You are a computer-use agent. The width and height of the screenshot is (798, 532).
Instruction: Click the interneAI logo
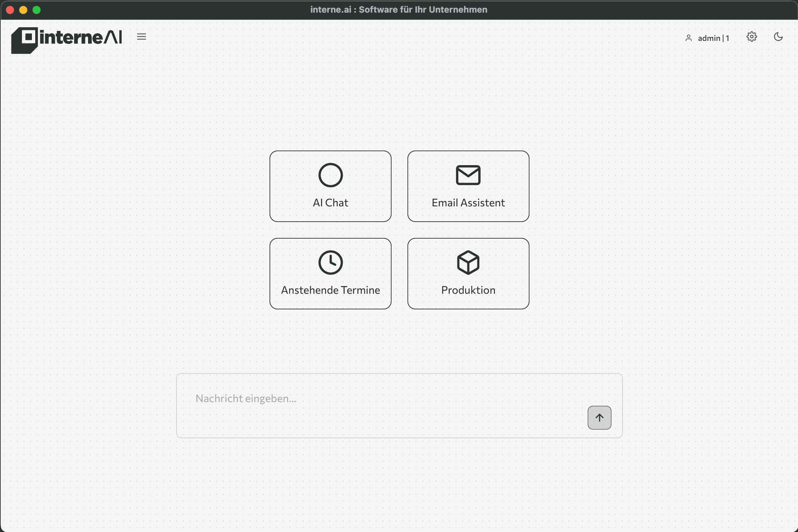[67, 39]
